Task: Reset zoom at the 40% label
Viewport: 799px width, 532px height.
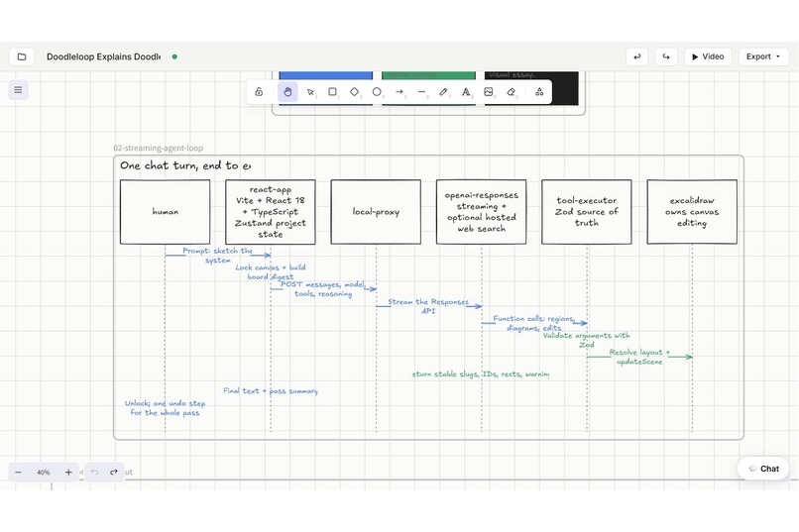Action: coord(44,473)
